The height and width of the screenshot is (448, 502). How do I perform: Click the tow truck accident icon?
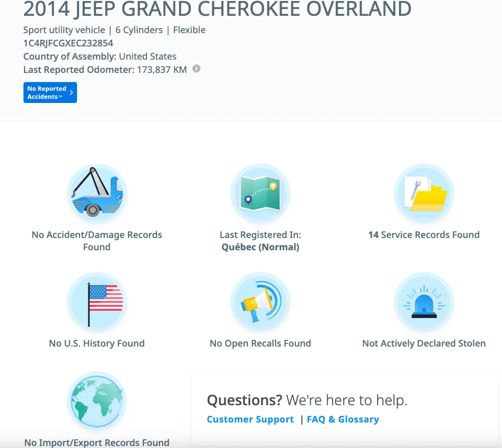pos(96,194)
